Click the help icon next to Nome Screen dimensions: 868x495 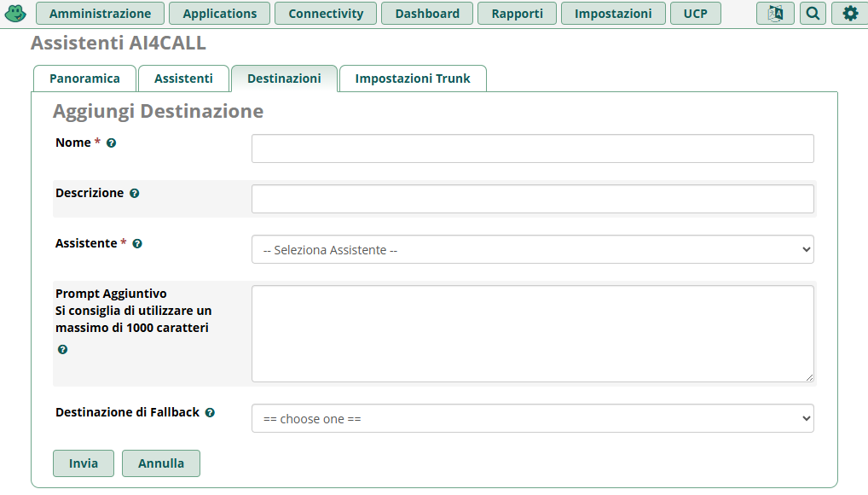tap(112, 143)
